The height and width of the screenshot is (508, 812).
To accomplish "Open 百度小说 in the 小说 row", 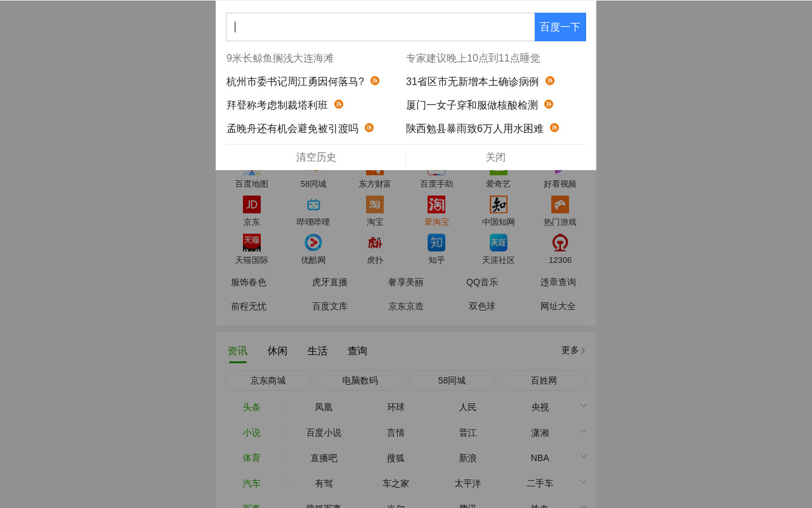I will (324, 433).
